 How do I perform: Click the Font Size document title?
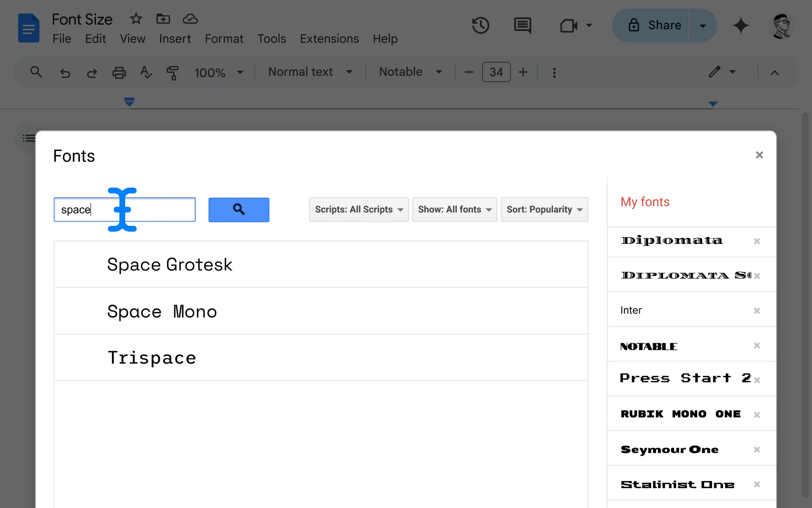[x=82, y=19]
